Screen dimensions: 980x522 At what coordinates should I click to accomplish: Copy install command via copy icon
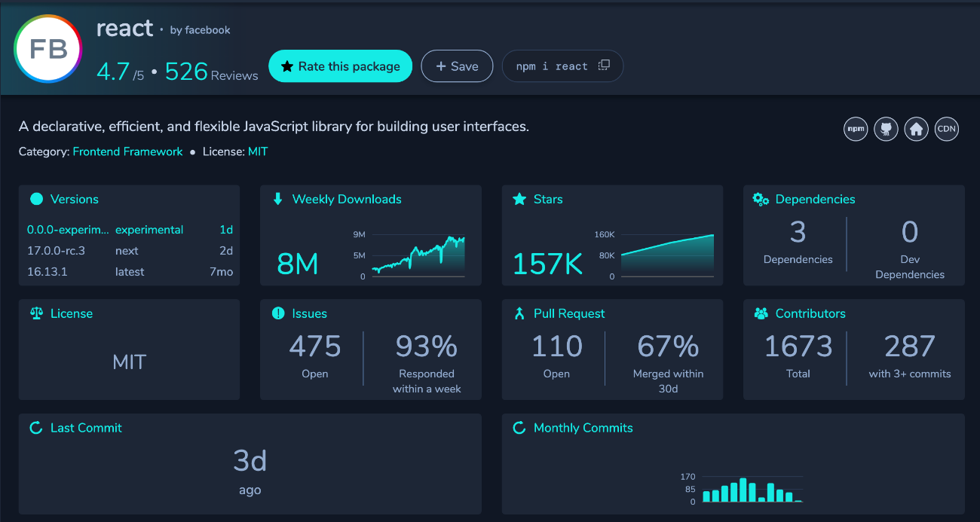pyautogui.click(x=604, y=66)
